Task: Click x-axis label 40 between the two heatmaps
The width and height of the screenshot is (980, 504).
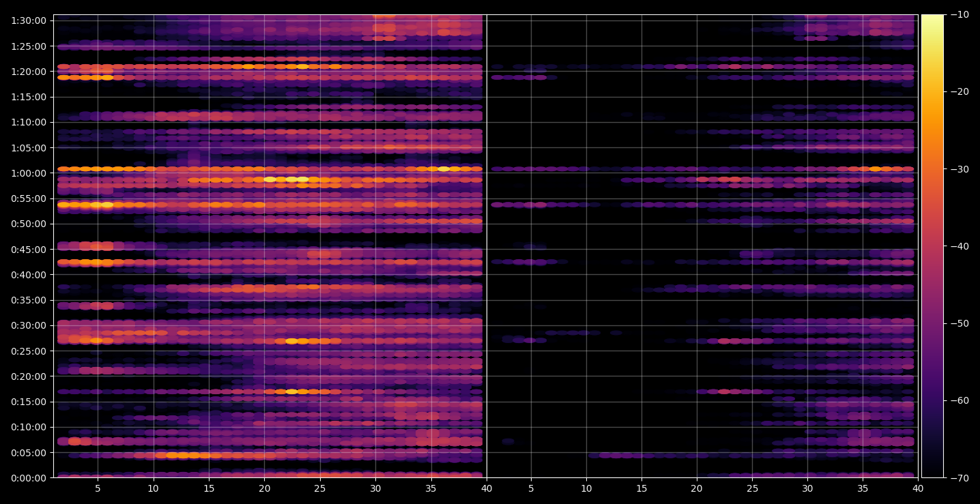Action: click(x=487, y=489)
